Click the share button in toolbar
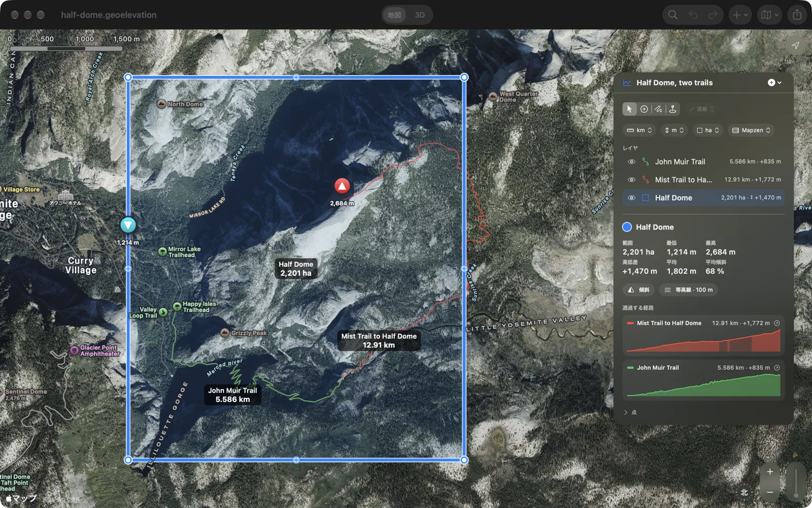Image resolution: width=812 pixels, height=508 pixels. pos(797,15)
